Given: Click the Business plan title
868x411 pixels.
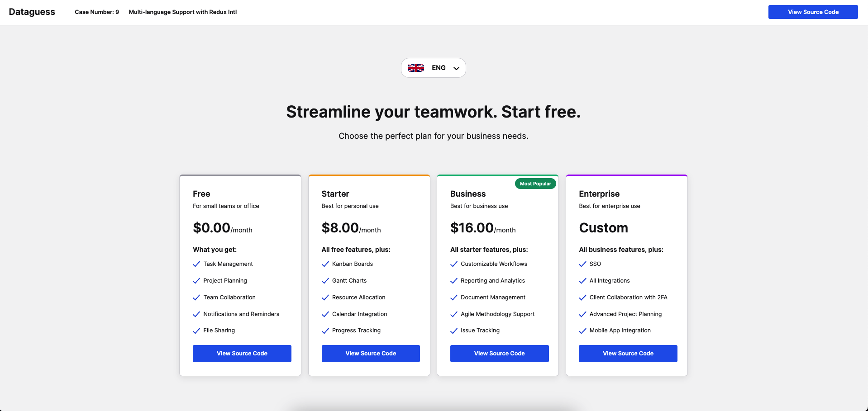Looking at the screenshot, I should tap(468, 194).
